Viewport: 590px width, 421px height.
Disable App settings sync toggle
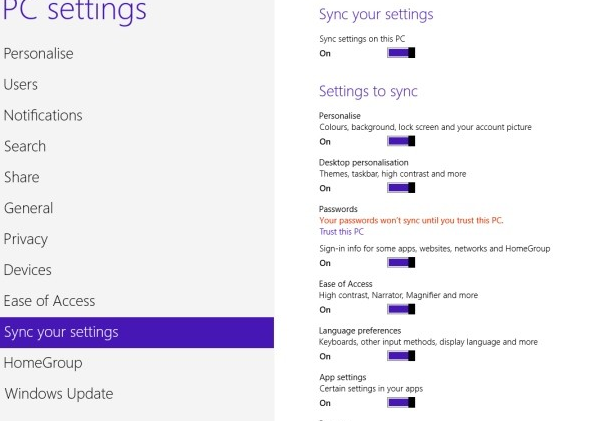[401, 403]
